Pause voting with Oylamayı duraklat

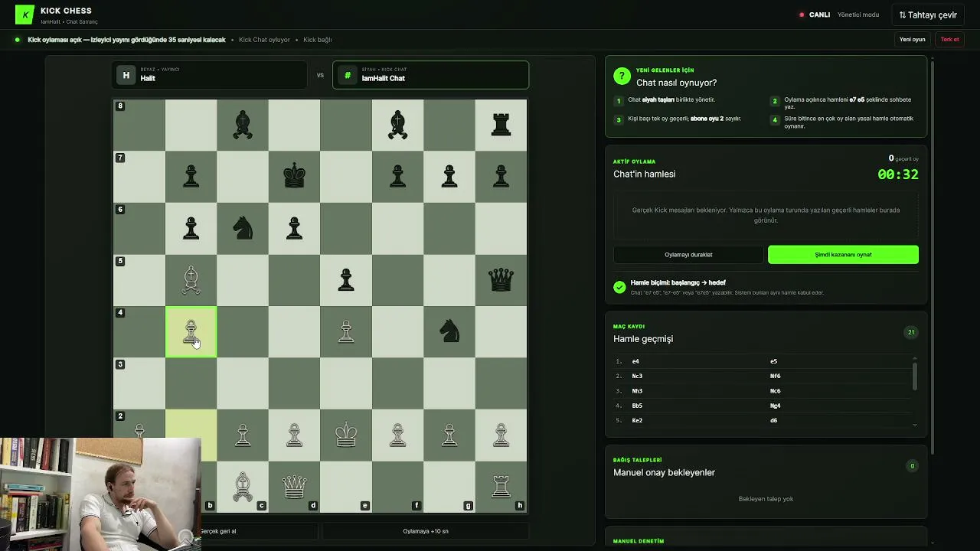point(688,255)
